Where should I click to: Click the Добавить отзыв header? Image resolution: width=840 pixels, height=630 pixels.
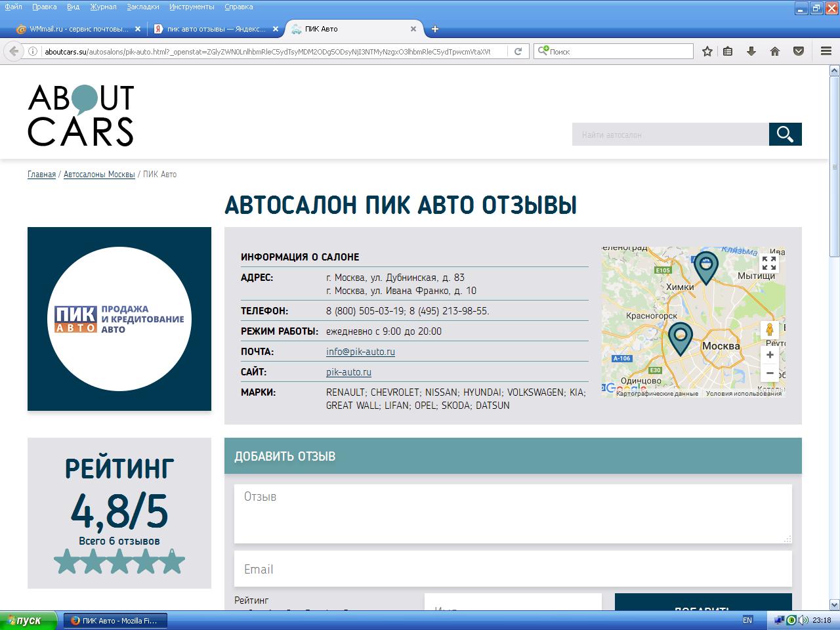coord(513,456)
